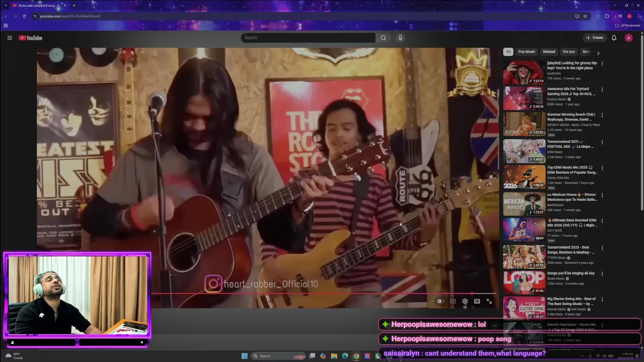Go back in Chrome browser

click(6, 16)
